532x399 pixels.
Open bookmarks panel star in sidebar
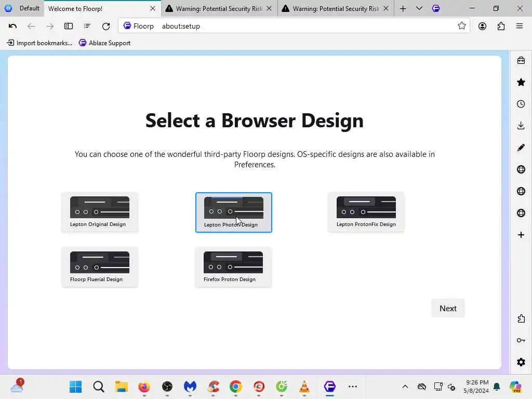(x=521, y=82)
